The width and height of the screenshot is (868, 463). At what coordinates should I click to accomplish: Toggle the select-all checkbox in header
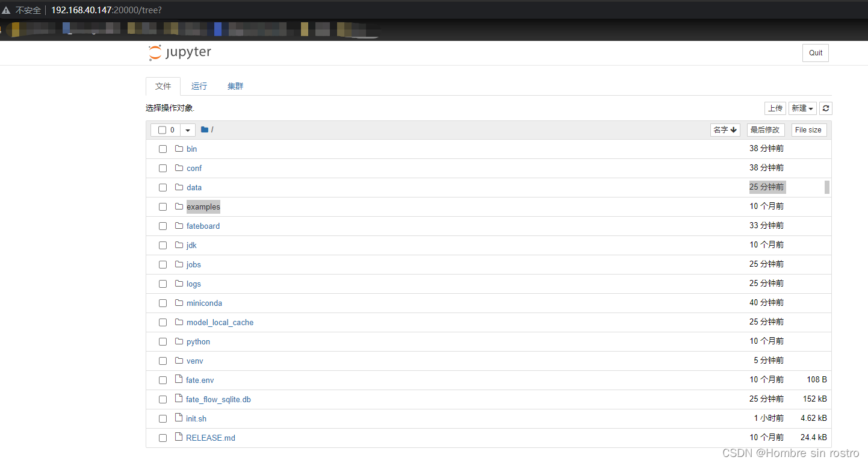[x=162, y=130]
